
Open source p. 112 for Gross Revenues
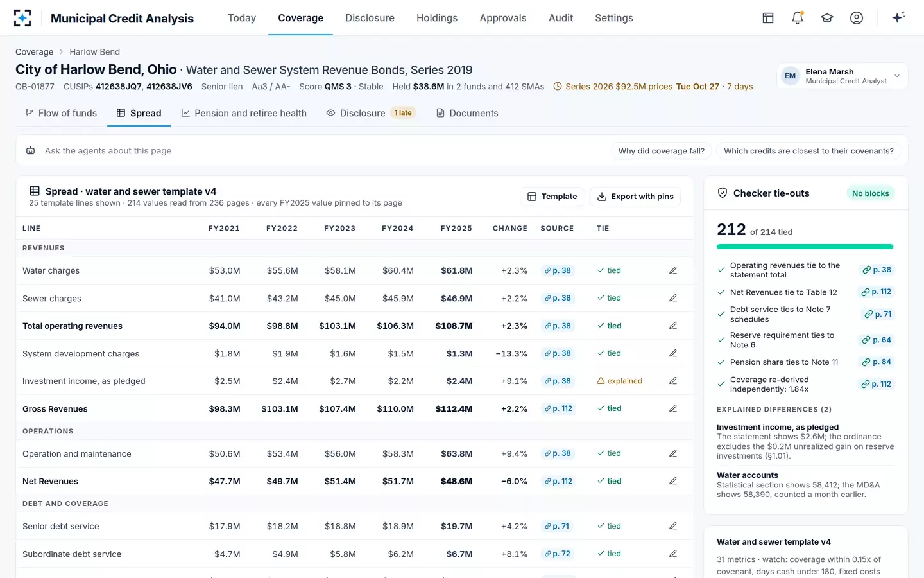[558, 408]
